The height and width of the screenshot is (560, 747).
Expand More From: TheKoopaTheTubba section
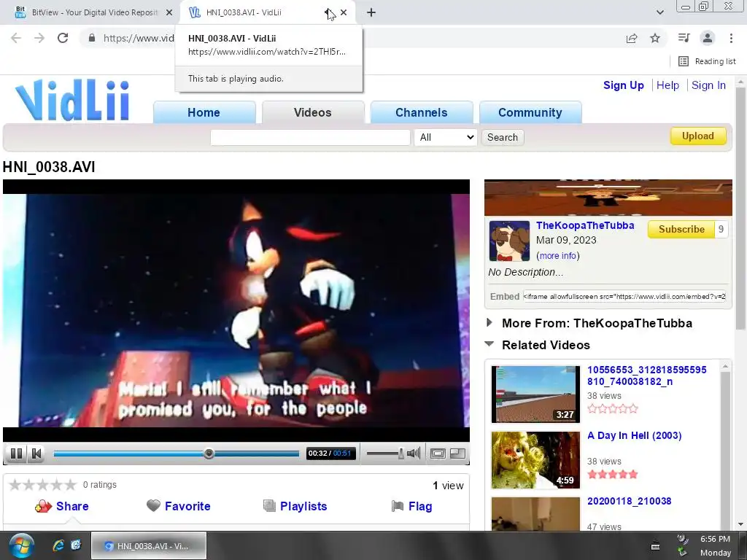point(597,323)
